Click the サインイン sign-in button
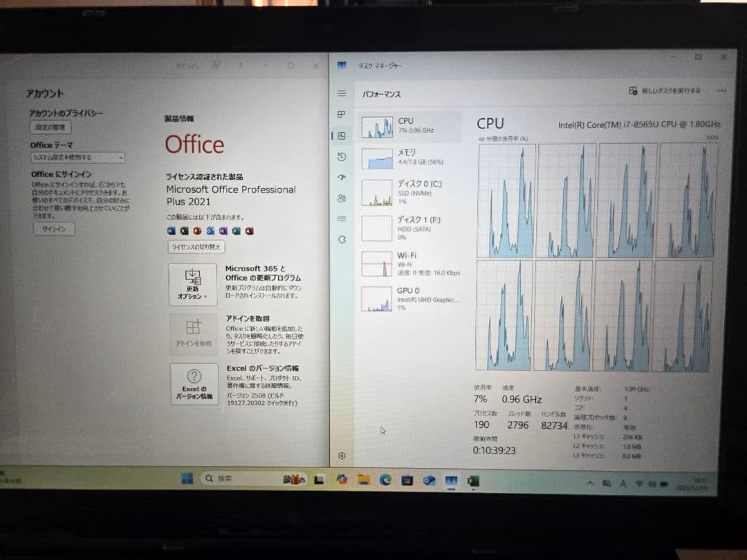Viewport: 747px width, 560px height. click(54, 229)
